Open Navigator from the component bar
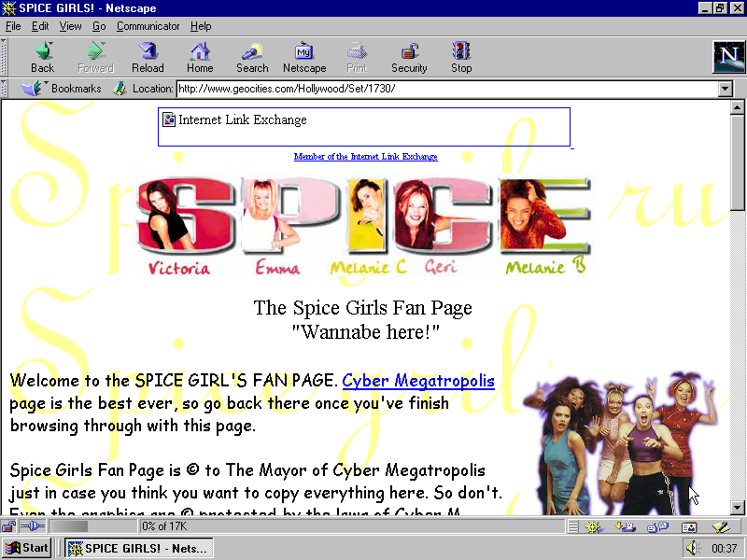The width and height of the screenshot is (747, 560). [593, 526]
